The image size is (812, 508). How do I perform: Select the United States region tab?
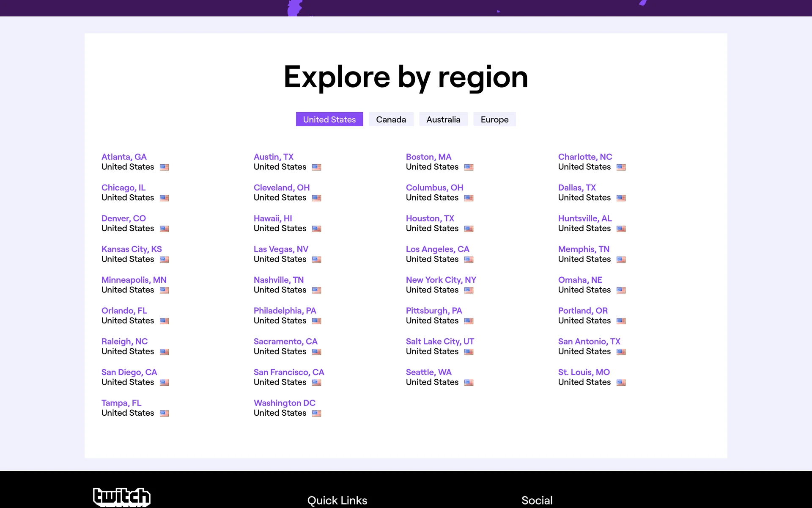329,119
